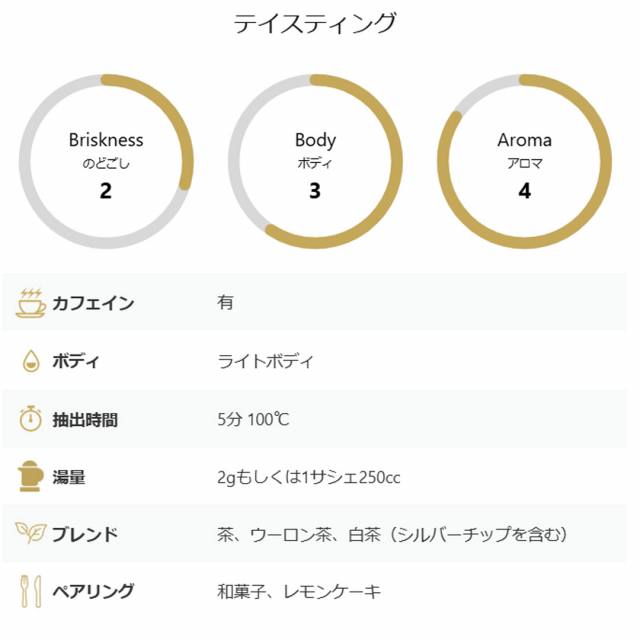Click the stopwatch extraction time icon

coord(31,418)
